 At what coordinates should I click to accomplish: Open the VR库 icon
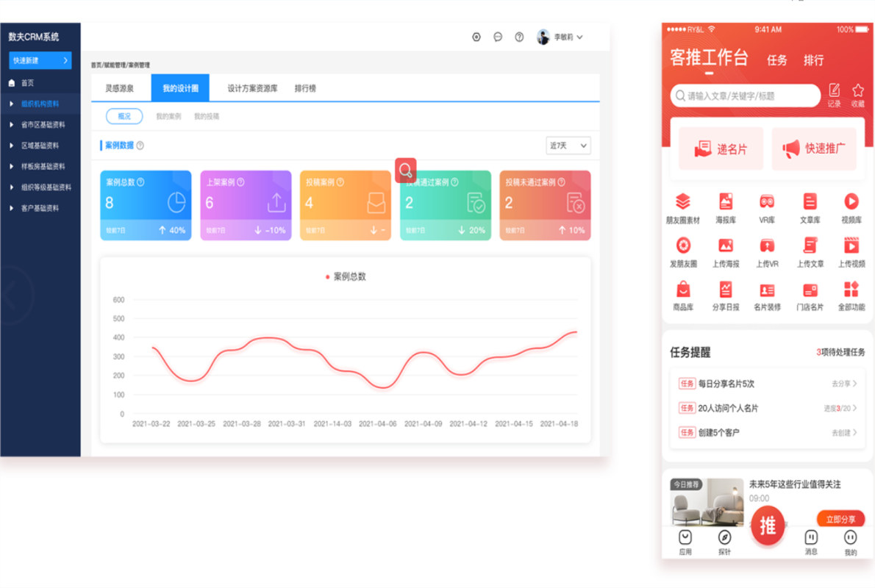pos(767,202)
